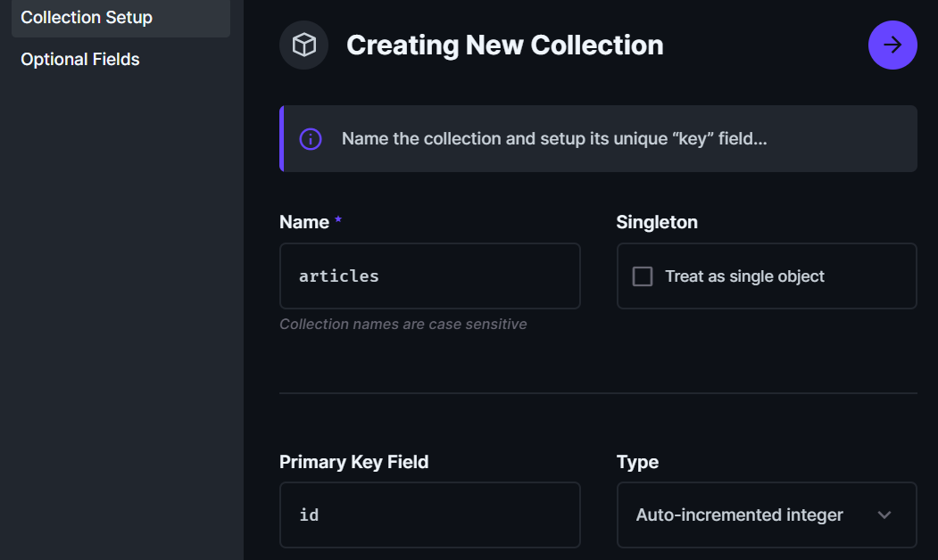
Task: Click the "Creating New Collection" title
Action: tap(504, 45)
